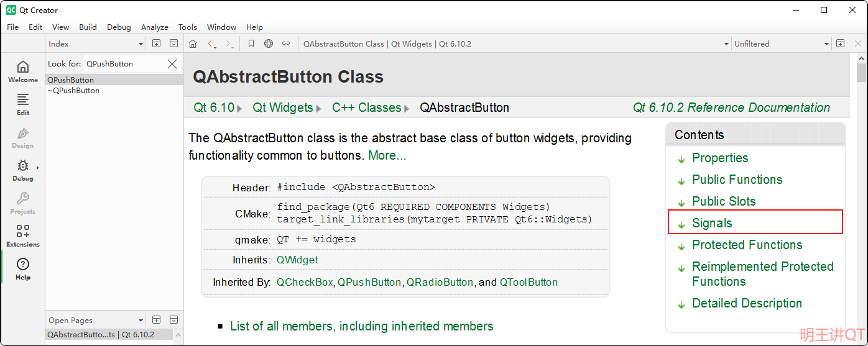
Task: Click the gray X icon right of the Unfiltered filter
Action: pos(858,43)
